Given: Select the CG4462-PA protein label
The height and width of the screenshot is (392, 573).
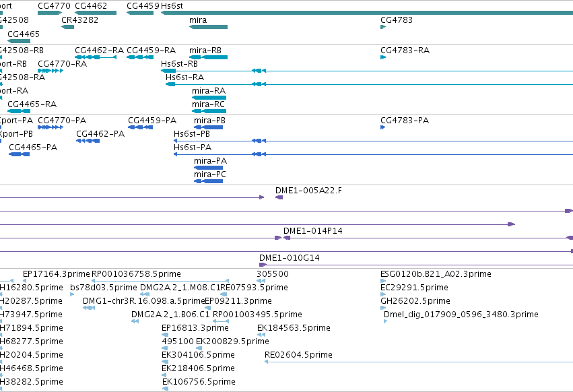Looking at the screenshot, I should [100, 134].
